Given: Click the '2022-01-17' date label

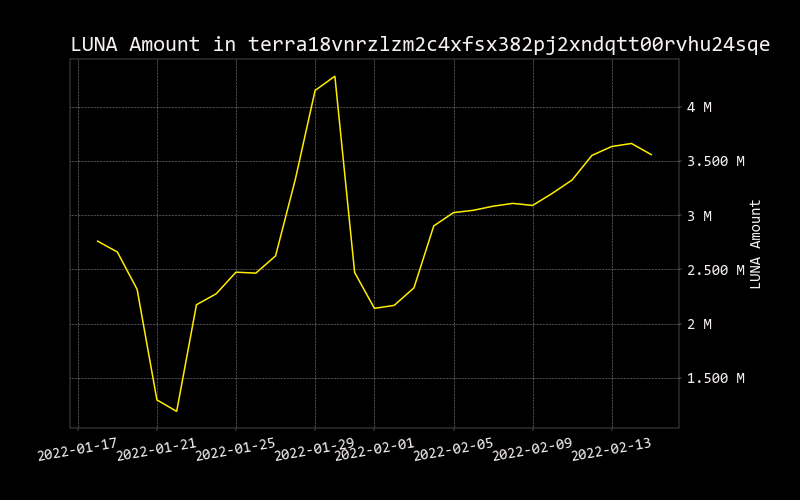Looking at the screenshot, I should [x=78, y=449].
